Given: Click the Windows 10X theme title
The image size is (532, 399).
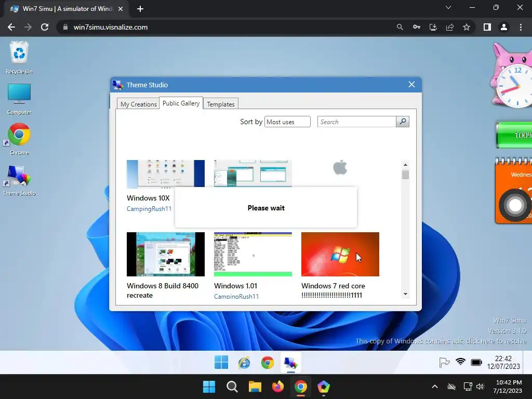Looking at the screenshot, I should [148, 198].
